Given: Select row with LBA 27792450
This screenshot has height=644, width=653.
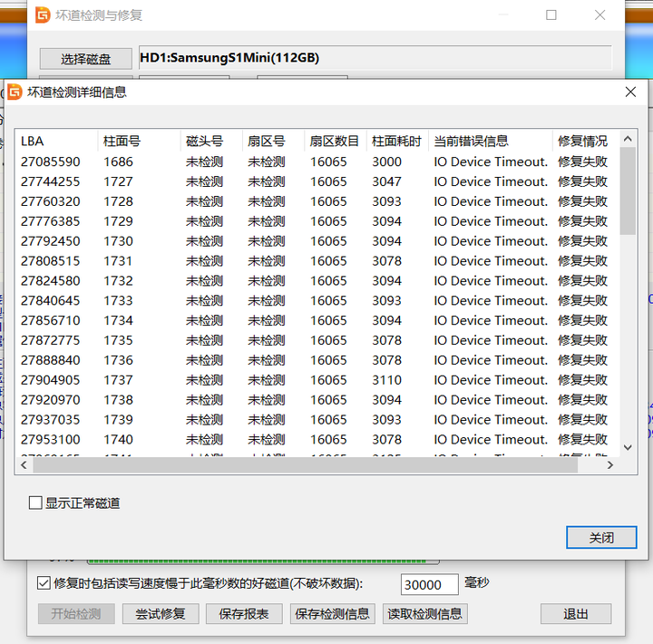Looking at the screenshot, I should pyautogui.click(x=317, y=241).
